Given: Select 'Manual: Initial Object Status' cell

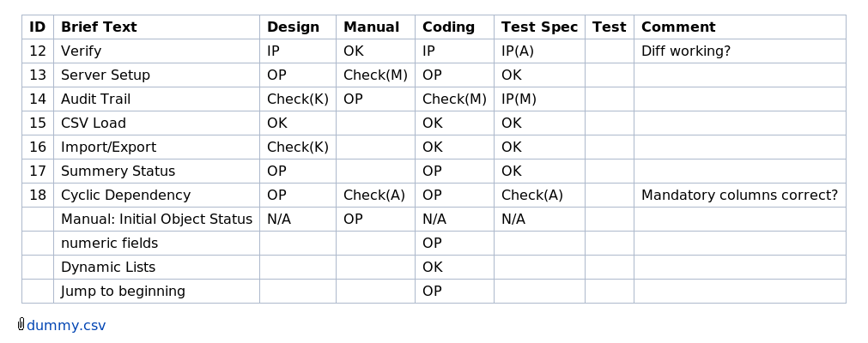Looking at the screenshot, I should (x=156, y=219).
